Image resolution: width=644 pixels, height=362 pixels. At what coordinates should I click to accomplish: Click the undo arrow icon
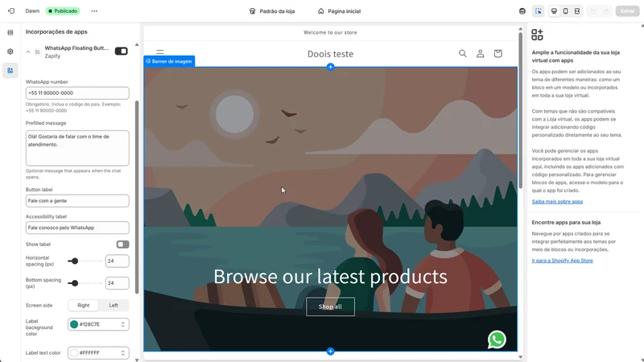point(593,11)
